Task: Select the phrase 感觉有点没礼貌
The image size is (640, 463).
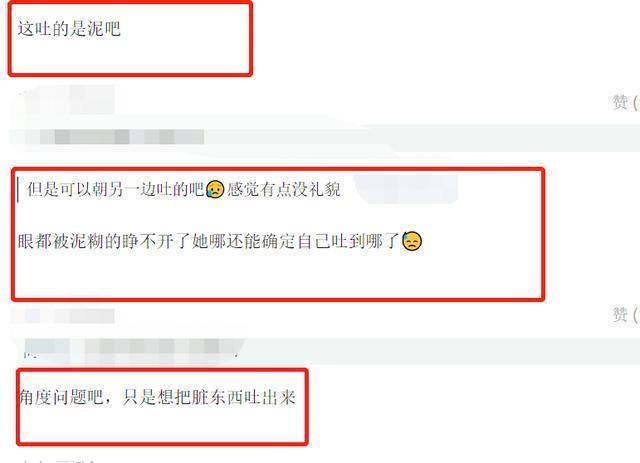Action: pos(284,189)
